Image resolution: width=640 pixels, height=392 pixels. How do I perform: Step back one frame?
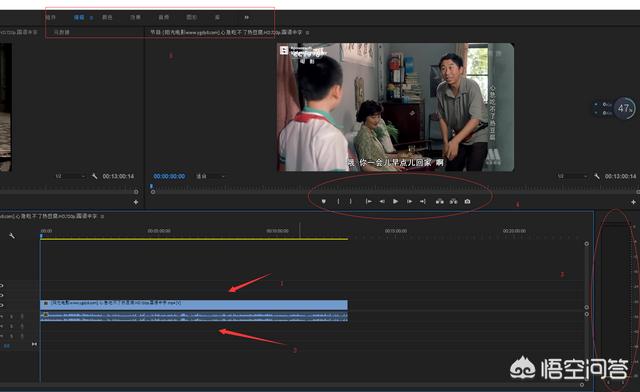pos(382,201)
